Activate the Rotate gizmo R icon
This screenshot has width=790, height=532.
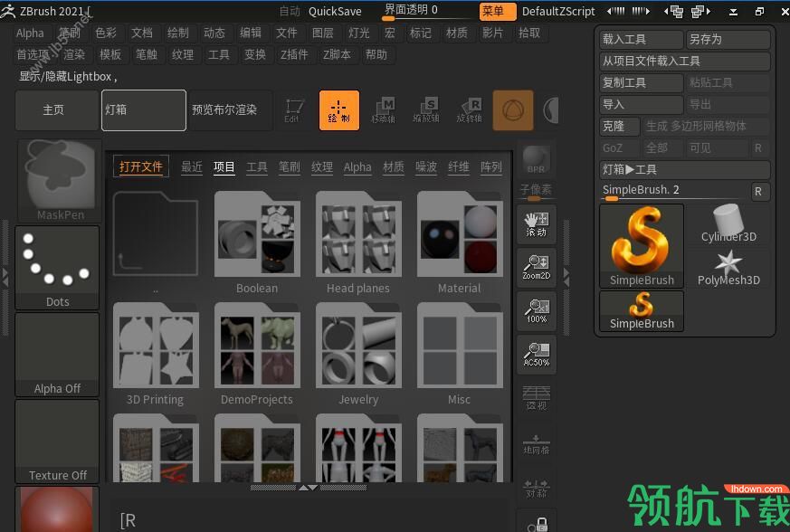469,110
